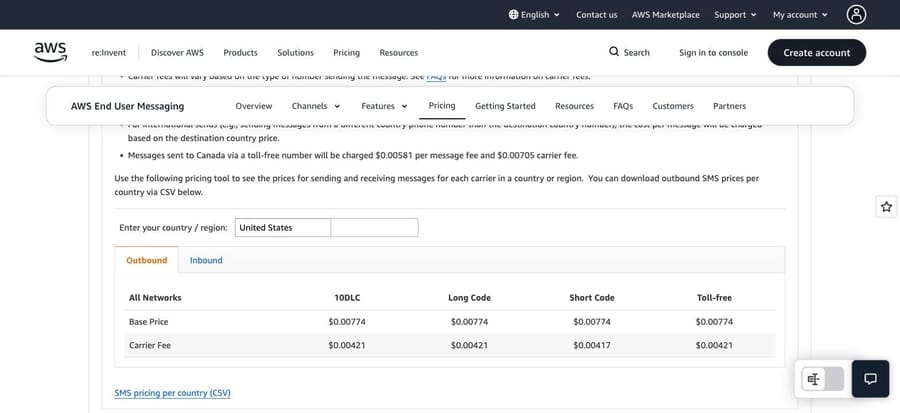
Task: Bookmark page with star icon
Action: [x=886, y=206]
